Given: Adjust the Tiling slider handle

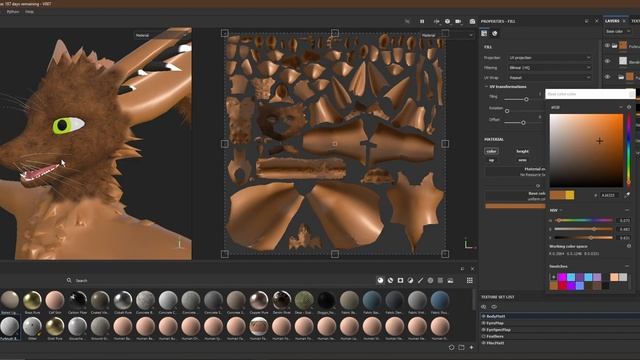Looking at the screenshot, I should (527, 99).
